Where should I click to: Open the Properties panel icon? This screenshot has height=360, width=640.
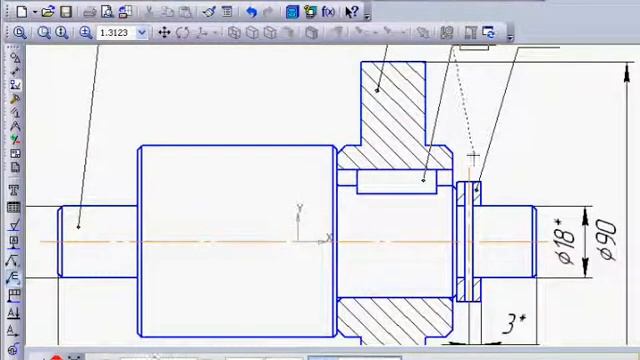click(x=227, y=12)
